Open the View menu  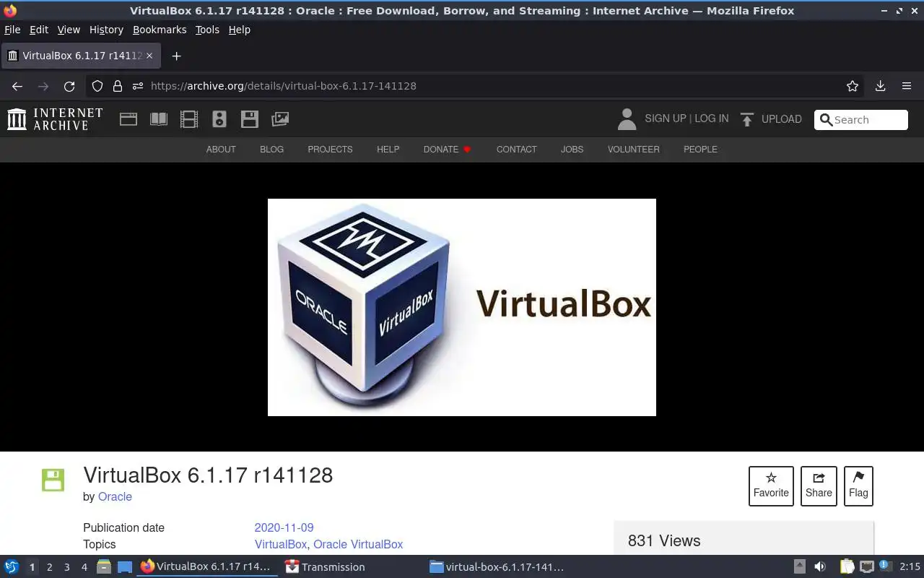tap(69, 30)
